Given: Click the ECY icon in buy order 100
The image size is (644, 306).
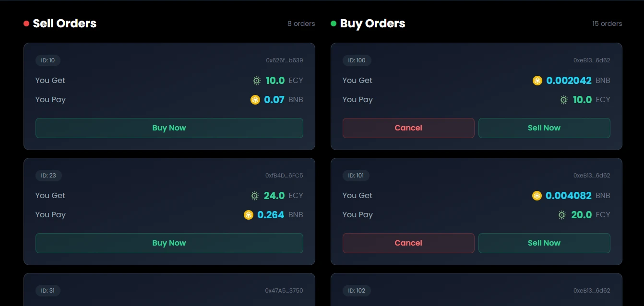Looking at the screenshot, I should (564, 100).
